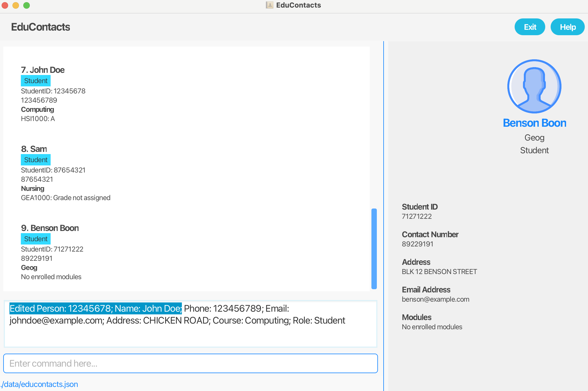
Task: Click Benson Boon's Student role tag
Action: tap(36, 239)
